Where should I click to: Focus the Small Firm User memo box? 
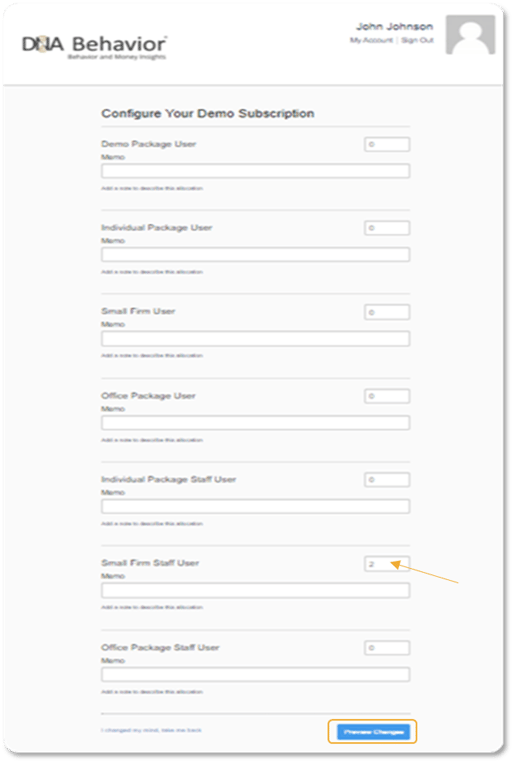click(256, 339)
